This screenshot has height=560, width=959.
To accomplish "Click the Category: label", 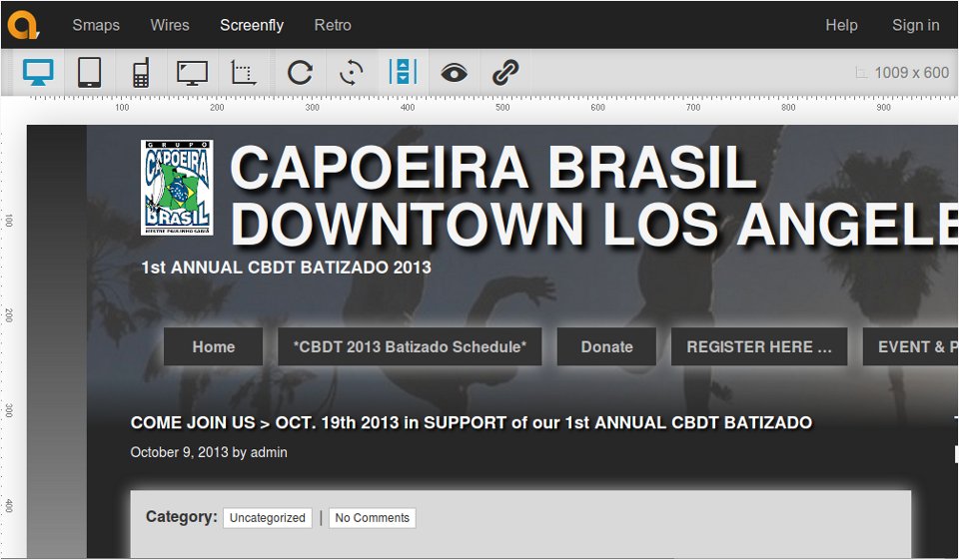I will pyautogui.click(x=182, y=517).
